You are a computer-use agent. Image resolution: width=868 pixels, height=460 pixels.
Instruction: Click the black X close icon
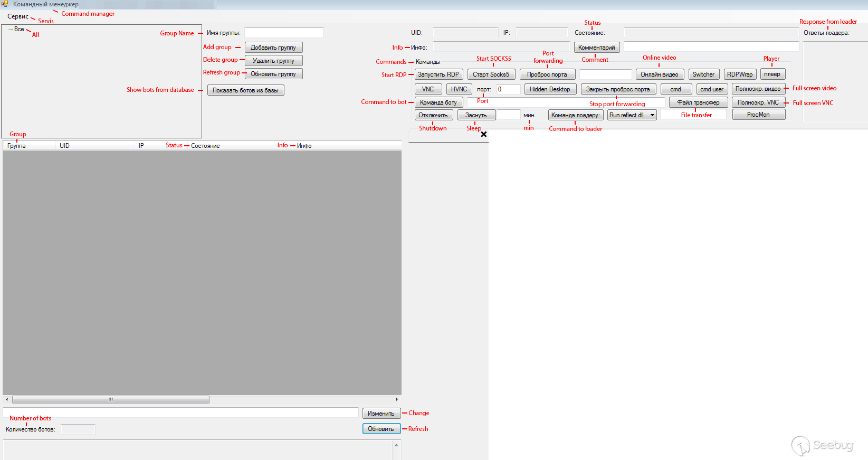[x=483, y=134]
